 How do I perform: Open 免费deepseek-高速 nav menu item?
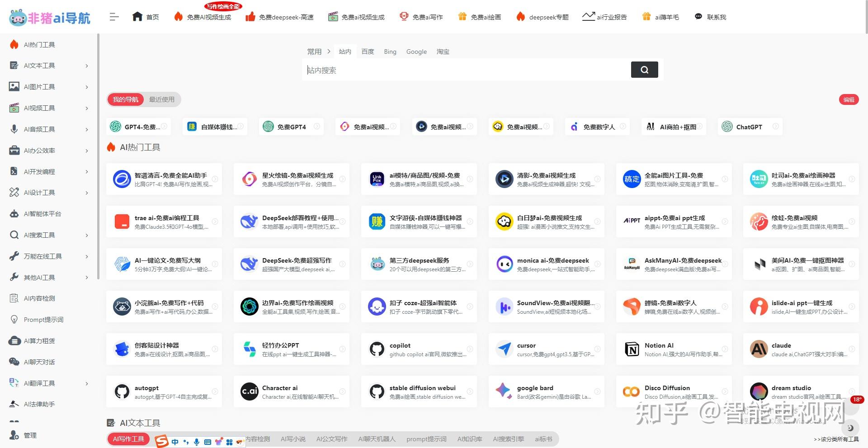pyautogui.click(x=279, y=17)
